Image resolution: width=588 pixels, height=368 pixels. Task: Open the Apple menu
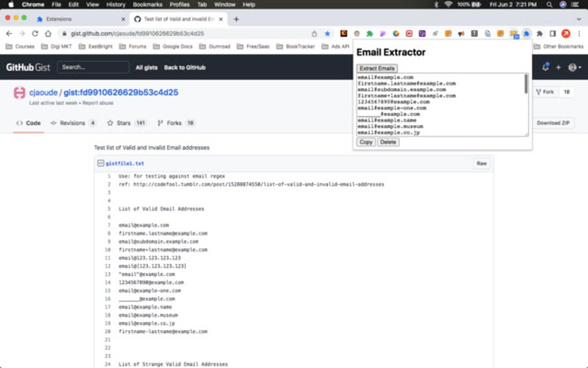coord(11,5)
